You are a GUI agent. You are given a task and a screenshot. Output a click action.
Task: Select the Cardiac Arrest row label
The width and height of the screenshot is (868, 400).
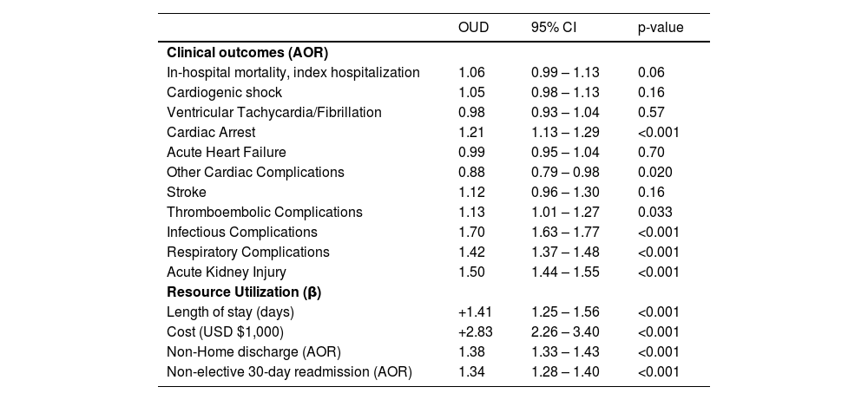pyautogui.click(x=211, y=132)
